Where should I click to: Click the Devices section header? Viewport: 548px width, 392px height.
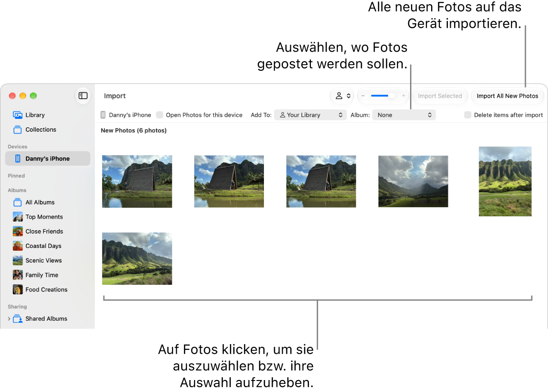[17, 146]
